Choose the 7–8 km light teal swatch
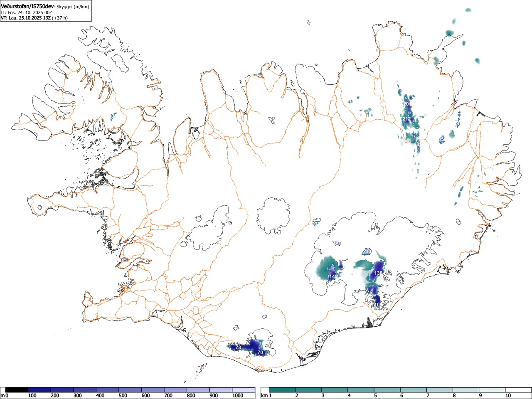Viewport: 532px width, 399px height. click(x=440, y=390)
